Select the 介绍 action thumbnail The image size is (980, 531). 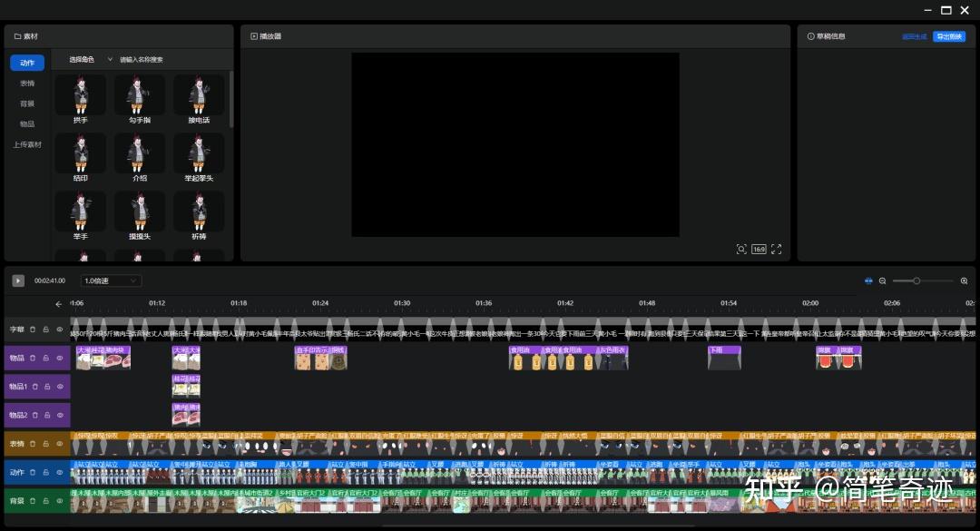[140, 153]
